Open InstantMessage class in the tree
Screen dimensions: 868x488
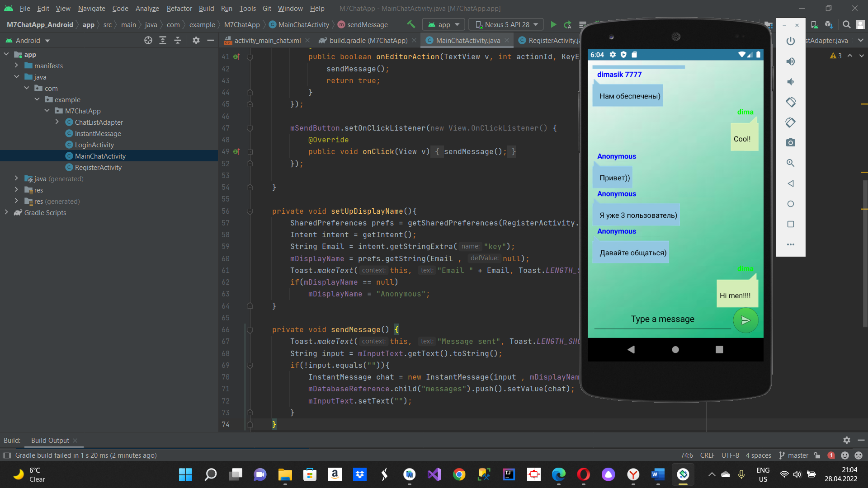click(x=98, y=133)
